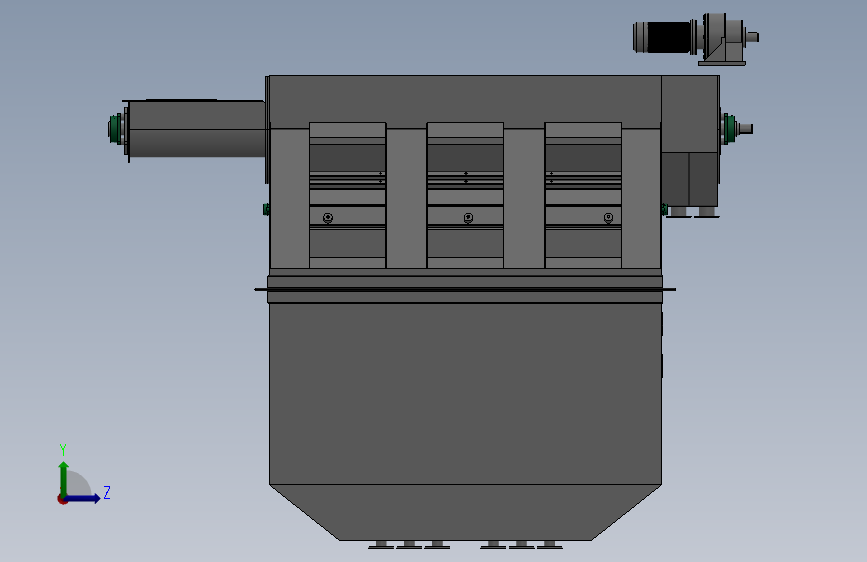Select the green bearing on the right shaft end
The width and height of the screenshot is (867, 562).
(x=729, y=129)
